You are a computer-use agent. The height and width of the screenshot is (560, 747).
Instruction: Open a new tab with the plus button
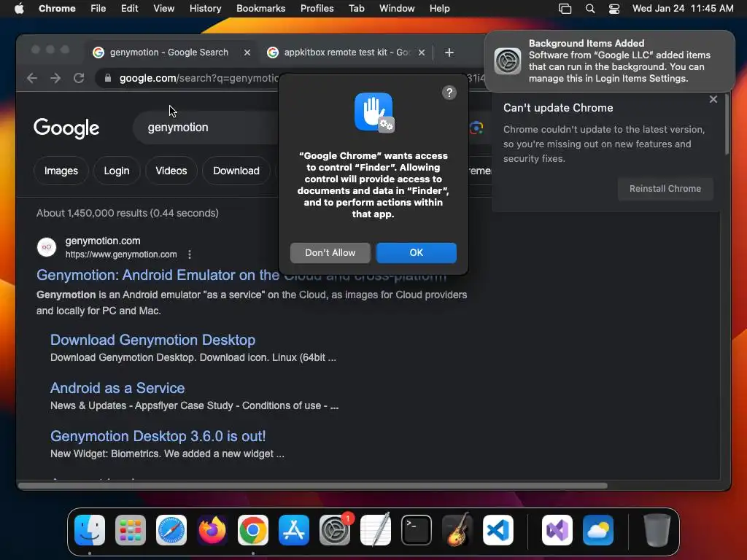tap(449, 52)
